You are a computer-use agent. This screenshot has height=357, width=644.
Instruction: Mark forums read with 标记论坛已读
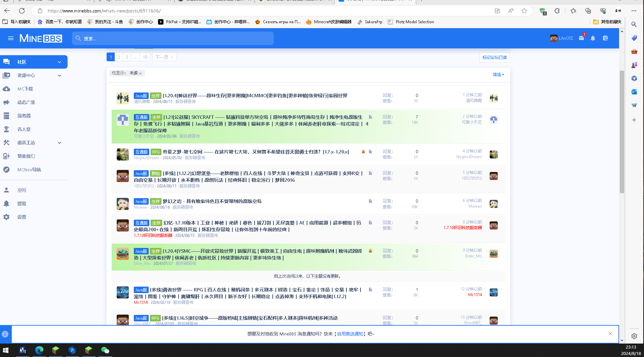(494, 58)
